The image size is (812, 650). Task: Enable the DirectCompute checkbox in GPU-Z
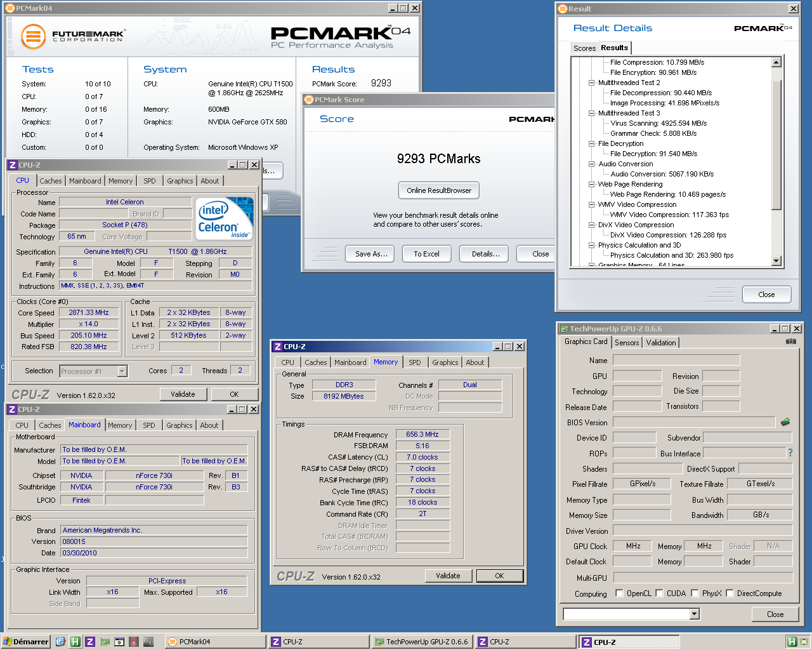point(730,594)
